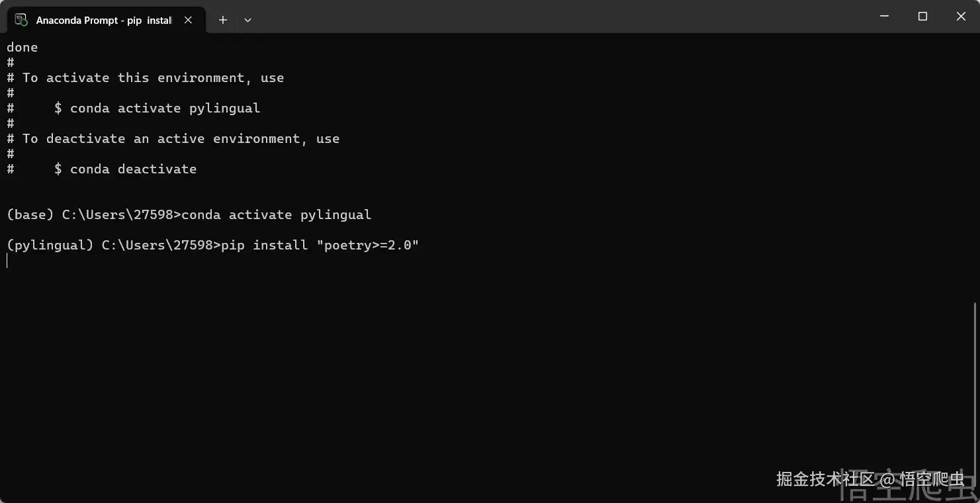Minimize the terminal window
The image size is (980, 503).
pyautogui.click(x=884, y=16)
